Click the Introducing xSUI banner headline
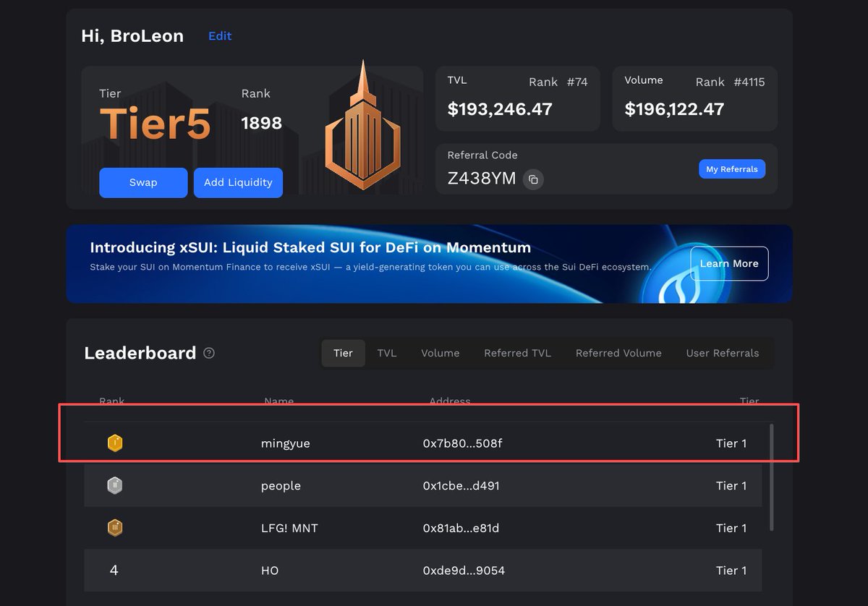 310,247
